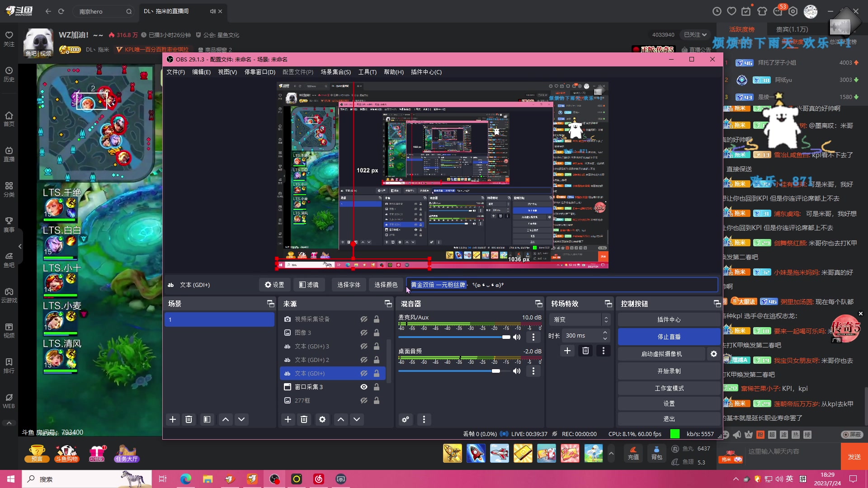Image resolution: width=868 pixels, height=488 pixels.
Task: Add a new source with plus button
Action: pyautogui.click(x=288, y=419)
